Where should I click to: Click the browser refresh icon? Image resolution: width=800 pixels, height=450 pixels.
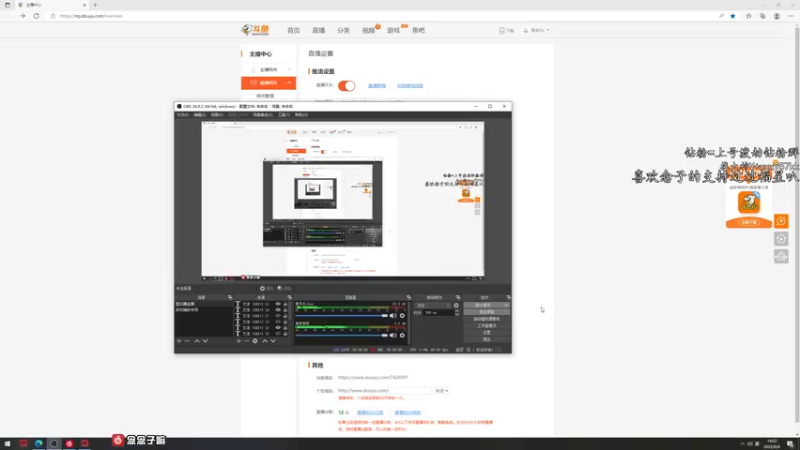click(x=36, y=16)
